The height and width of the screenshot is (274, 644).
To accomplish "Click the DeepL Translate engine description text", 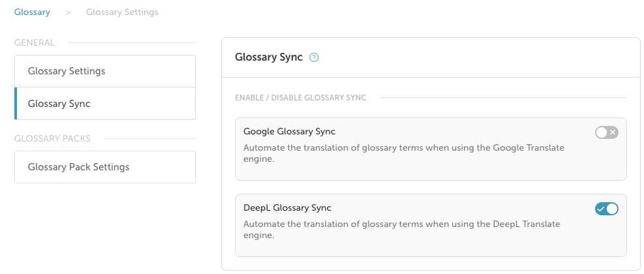I will pyautogui.click(x=402, y=230).
